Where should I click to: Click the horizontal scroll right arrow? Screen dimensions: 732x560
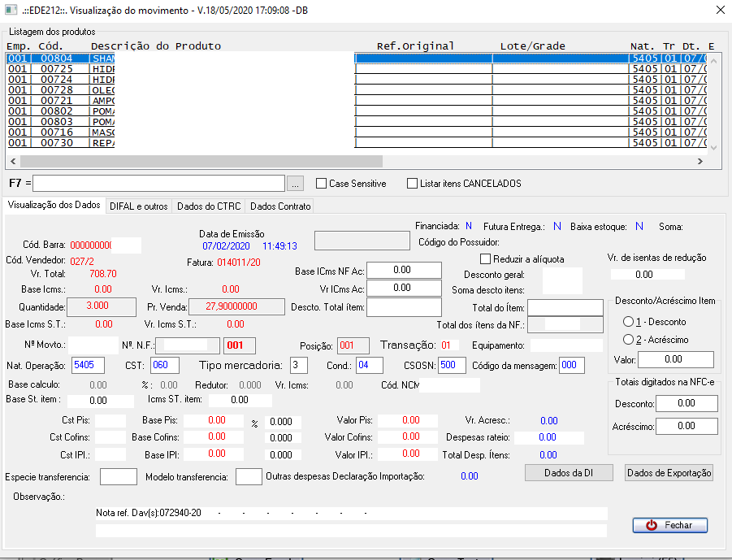pos(699,162)
